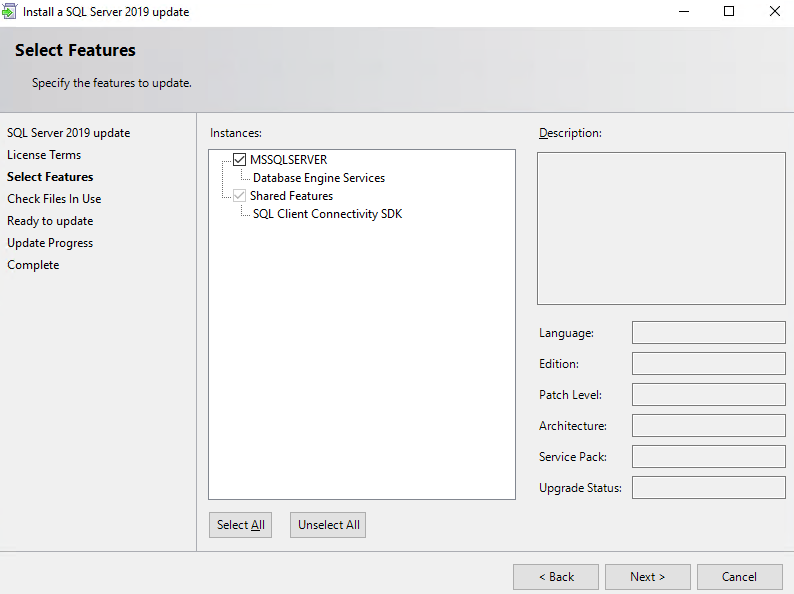Click the Select All button
The width and height of the screenshot is (794, 594).
tap(241, 525)
